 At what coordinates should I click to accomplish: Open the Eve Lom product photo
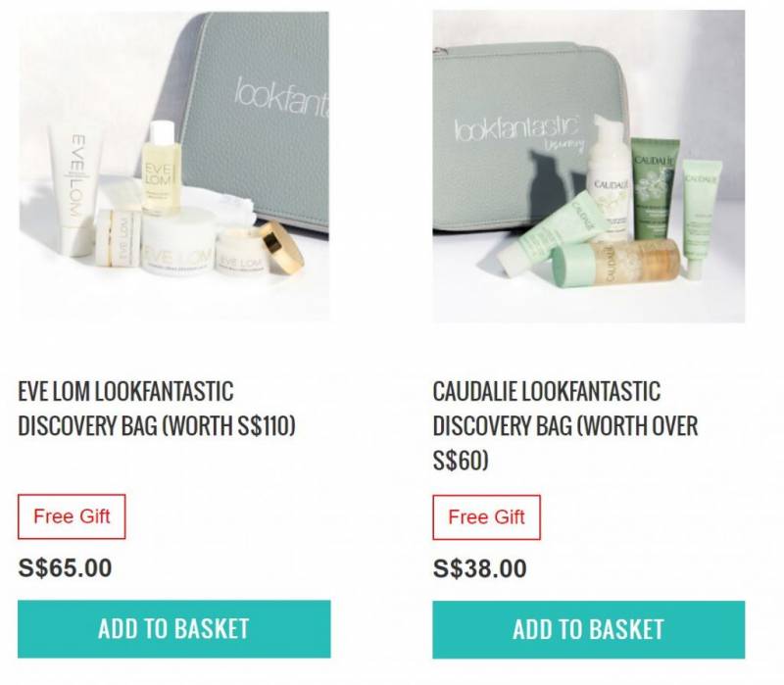pos(174,167)
